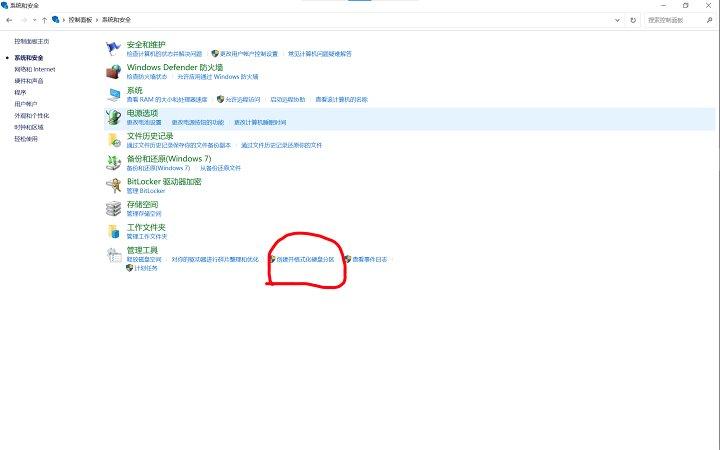Screen dimensions: 720x450
Task: Open the 文件历史记录 heading
Action: pyautogui.click(x=150, y=136)
